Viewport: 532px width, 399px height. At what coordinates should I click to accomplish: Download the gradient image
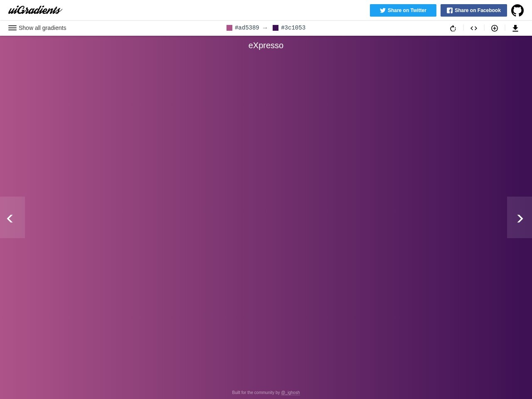point(515,28)
